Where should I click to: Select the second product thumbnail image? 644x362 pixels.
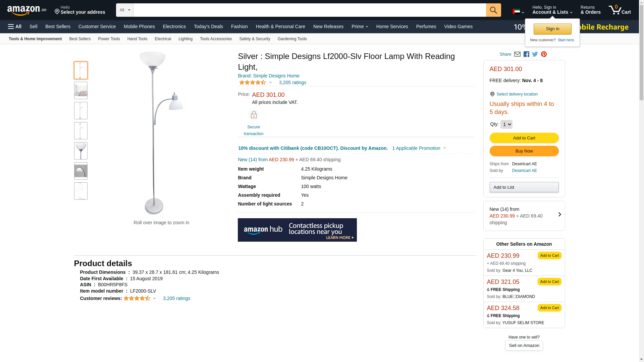tap(81, 90)
